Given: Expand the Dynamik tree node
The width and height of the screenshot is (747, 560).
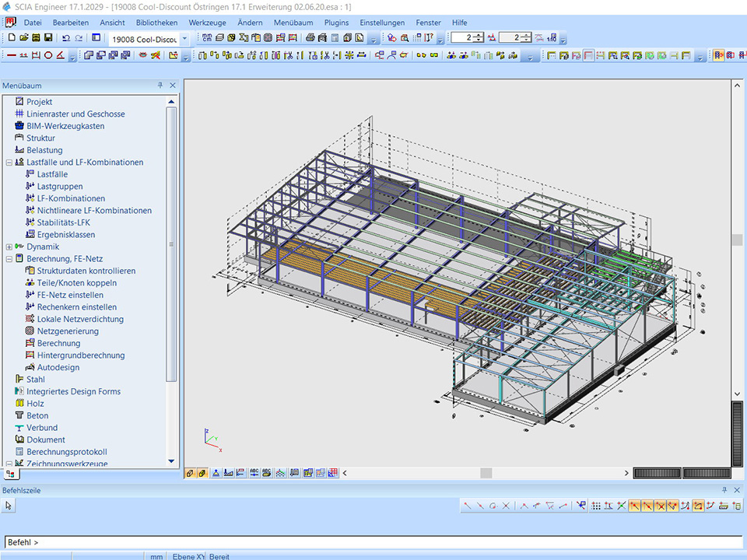Looking at the screenshot, I should pyautogui.click(x=9, y=247).
